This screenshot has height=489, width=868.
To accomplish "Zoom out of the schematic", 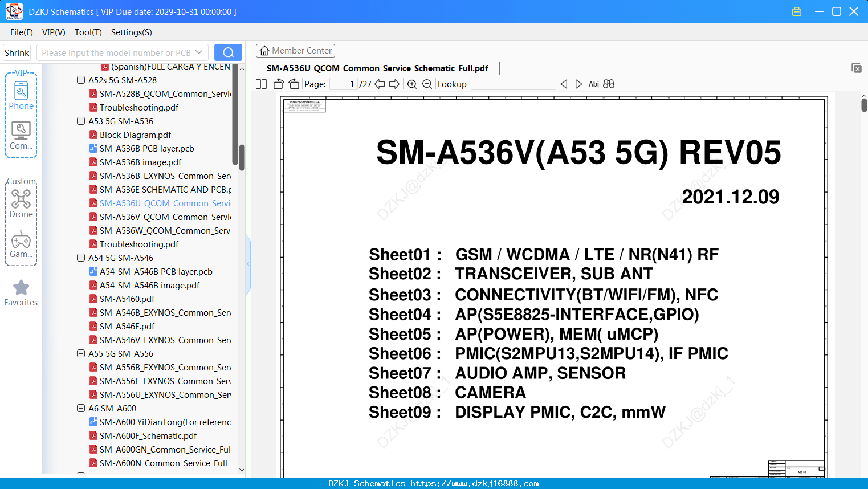I will 427,84.
